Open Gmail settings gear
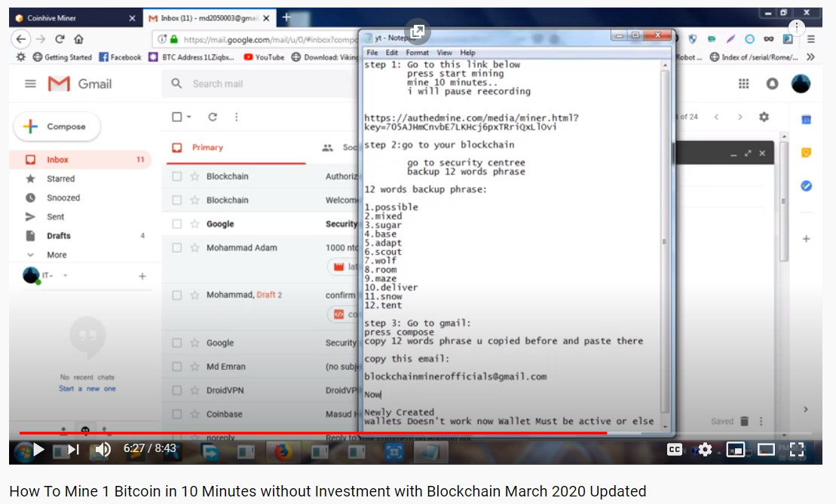This screenshot has height=504, width=836. click(x=764, y=117)
